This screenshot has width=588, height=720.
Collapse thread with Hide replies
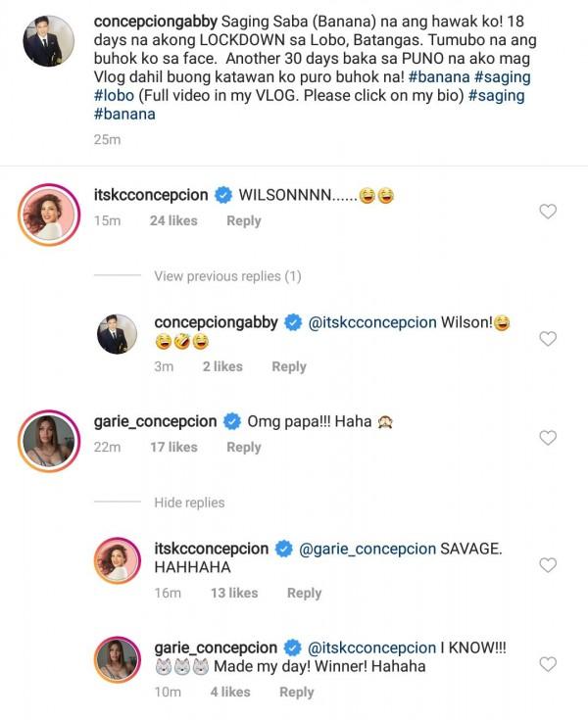coord(189,503)
